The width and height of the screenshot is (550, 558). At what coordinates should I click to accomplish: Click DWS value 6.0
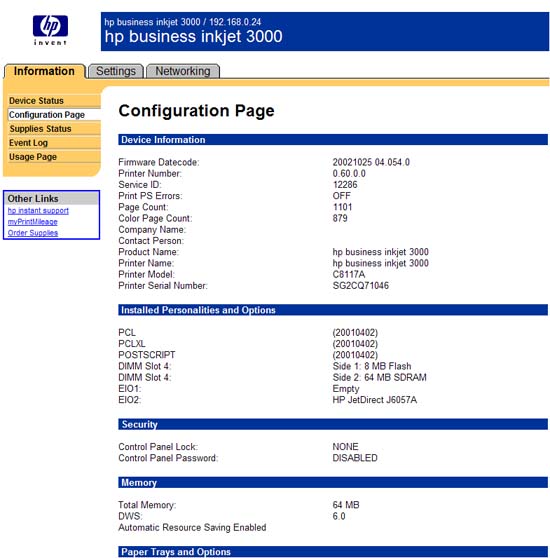click(339, 516)
